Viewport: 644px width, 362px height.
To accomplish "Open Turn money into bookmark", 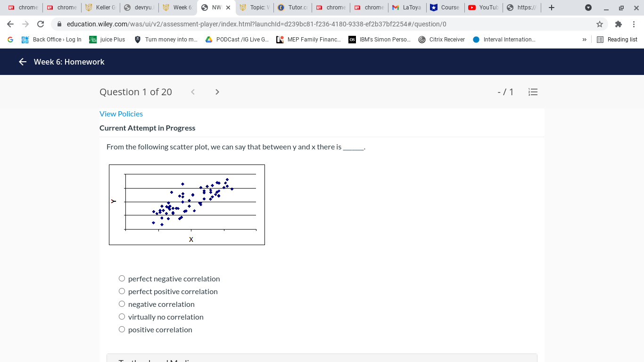I will pyautogui.click(x=166, y=40).
